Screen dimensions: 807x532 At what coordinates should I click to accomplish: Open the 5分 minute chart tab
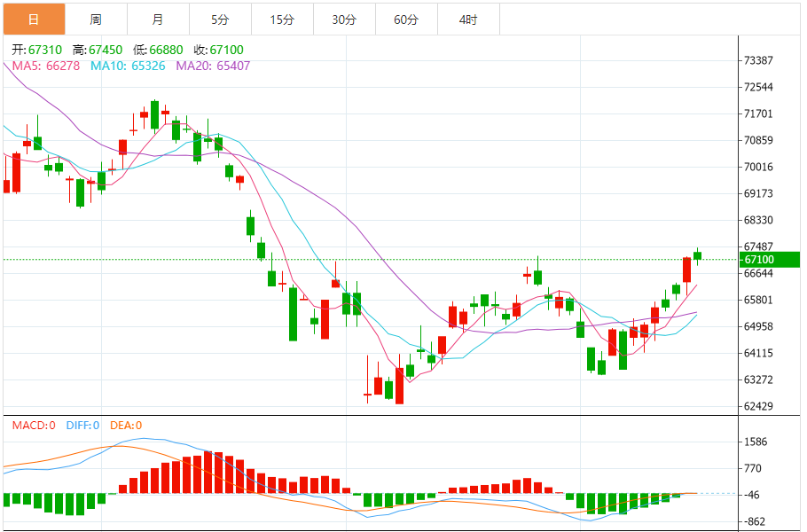pos(220,20)
